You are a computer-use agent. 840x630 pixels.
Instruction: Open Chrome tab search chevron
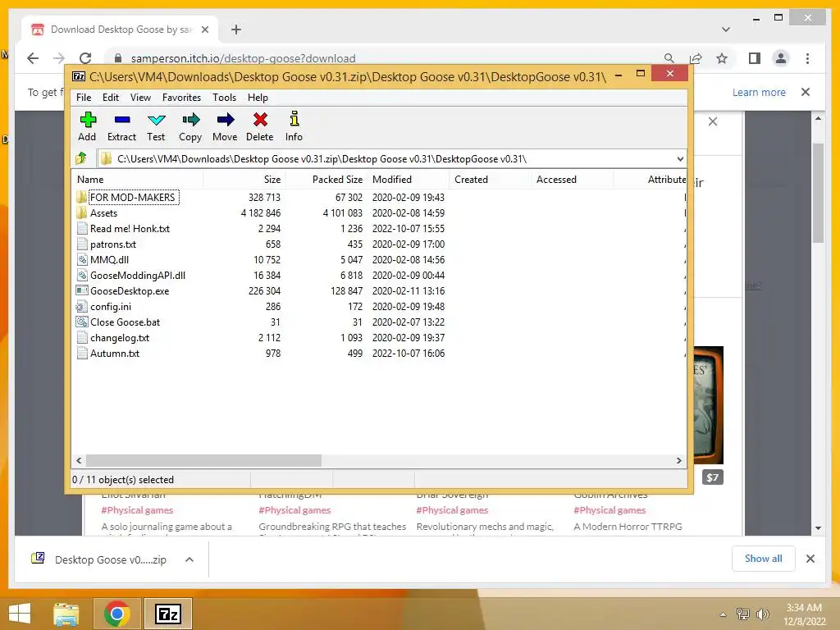coord(726,30)
